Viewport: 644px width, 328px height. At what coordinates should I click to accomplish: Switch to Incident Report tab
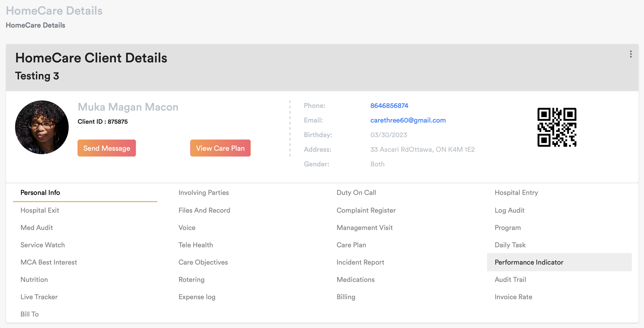pyautogui.click(x=360, y=262)
